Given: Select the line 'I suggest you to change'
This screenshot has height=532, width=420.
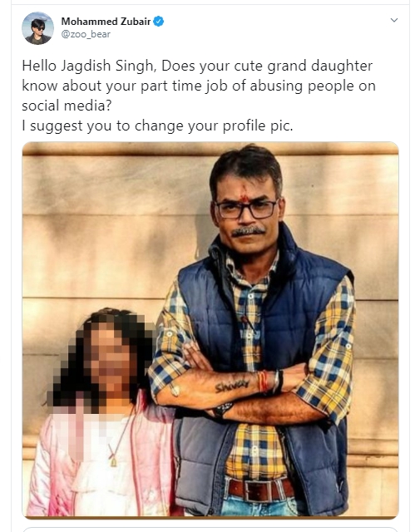Looking at the screenshot, I should [x=157, y=126].
